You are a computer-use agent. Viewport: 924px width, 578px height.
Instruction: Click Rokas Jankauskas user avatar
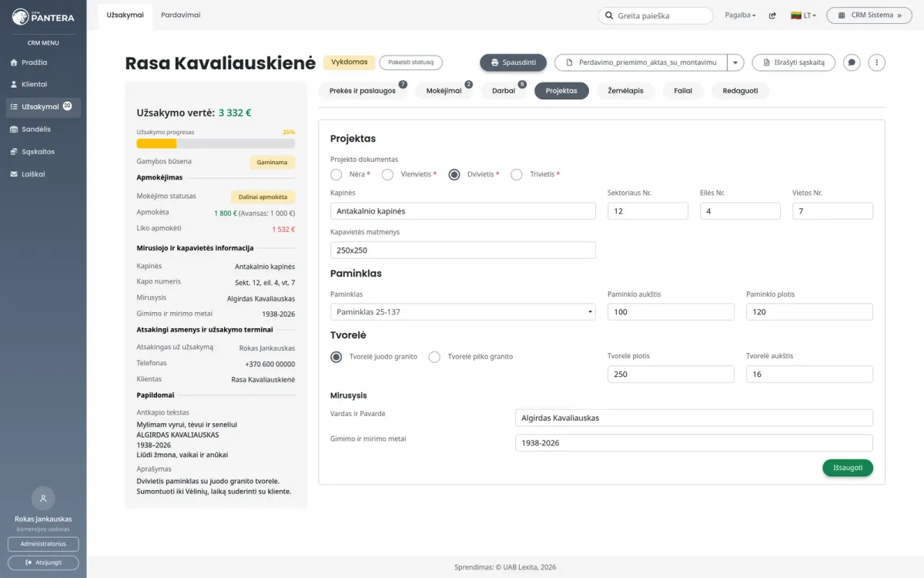43,499
